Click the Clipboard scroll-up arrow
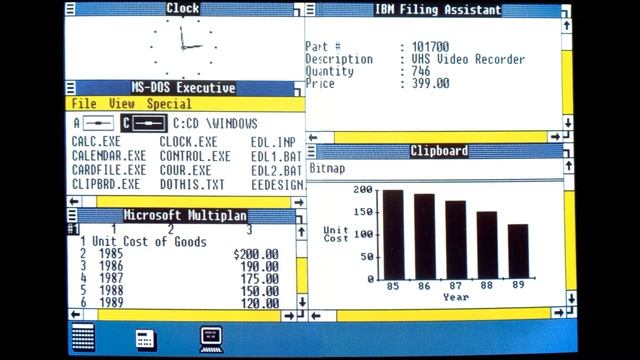Viewport: 640px width, 360px height. point(569,166)
